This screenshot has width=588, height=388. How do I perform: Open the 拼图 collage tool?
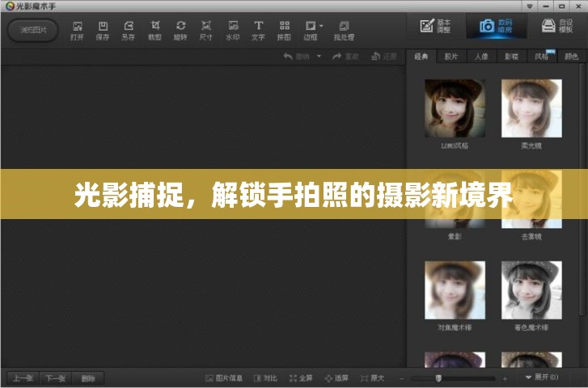(x=284, y=31)
